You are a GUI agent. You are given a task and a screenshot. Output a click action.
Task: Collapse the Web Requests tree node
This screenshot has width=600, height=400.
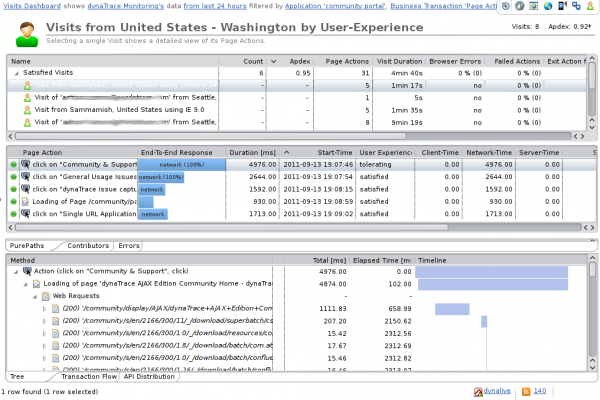coord(35,297)
